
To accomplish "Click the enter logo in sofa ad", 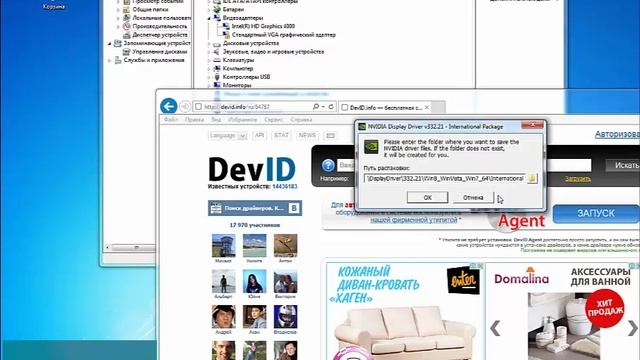I will pyautogui.click(x=463, y=280).
